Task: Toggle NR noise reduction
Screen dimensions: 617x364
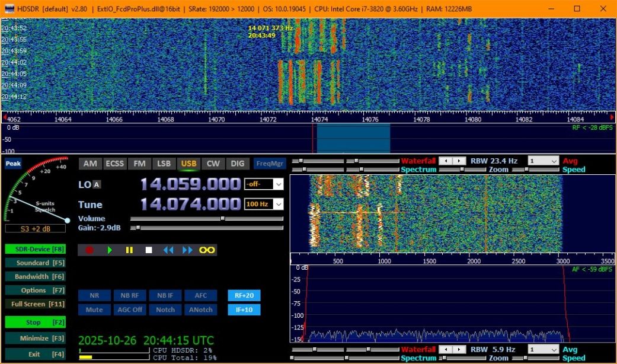Action: coord(94,295)
